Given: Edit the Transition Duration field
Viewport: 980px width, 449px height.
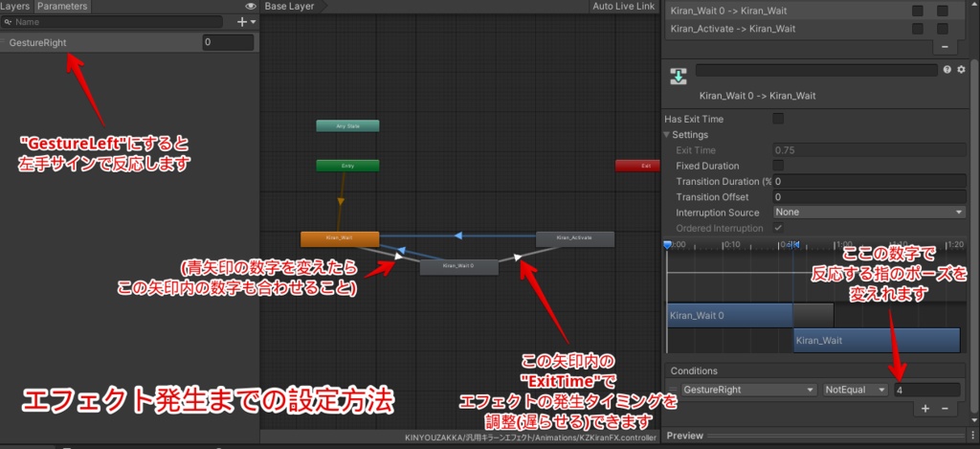Looking at the screenshot, I should pyautogui.click(x=870, y=181).
